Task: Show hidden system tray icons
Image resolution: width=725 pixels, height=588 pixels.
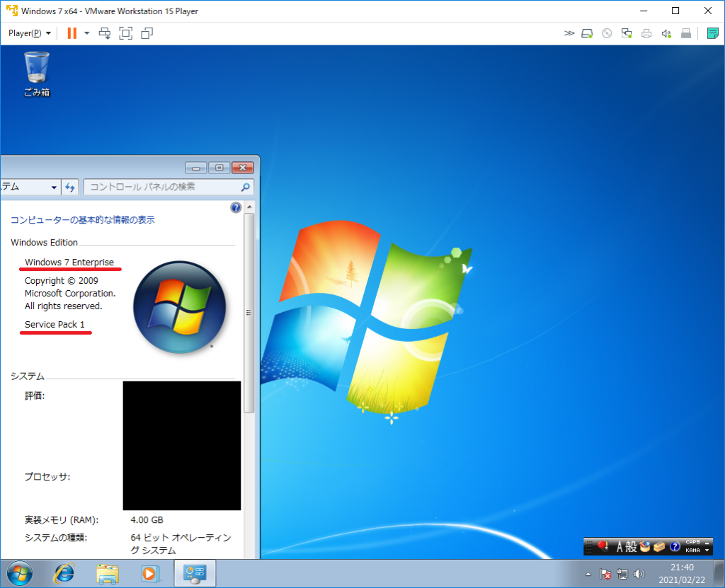Action: click(588, 574)
